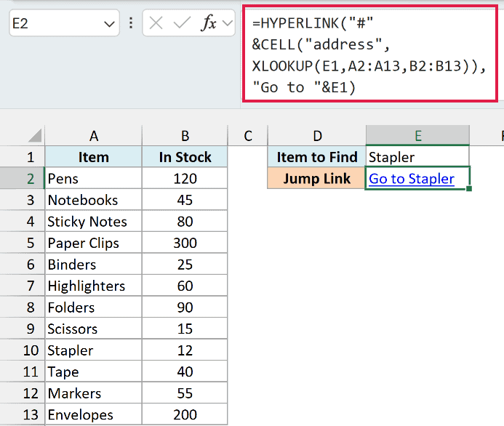The width and height of the screenshot is (504, 426).
Task: Click the Item to Find cell
Action: click(x=317, y=157)
